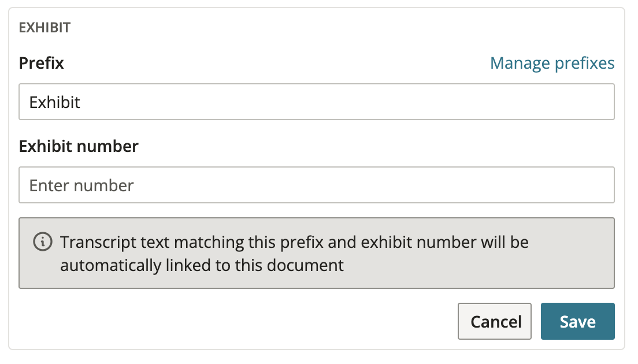The image size is (638, 364).
Task: Click into the Exhibit number field
Action: point(316,185)
